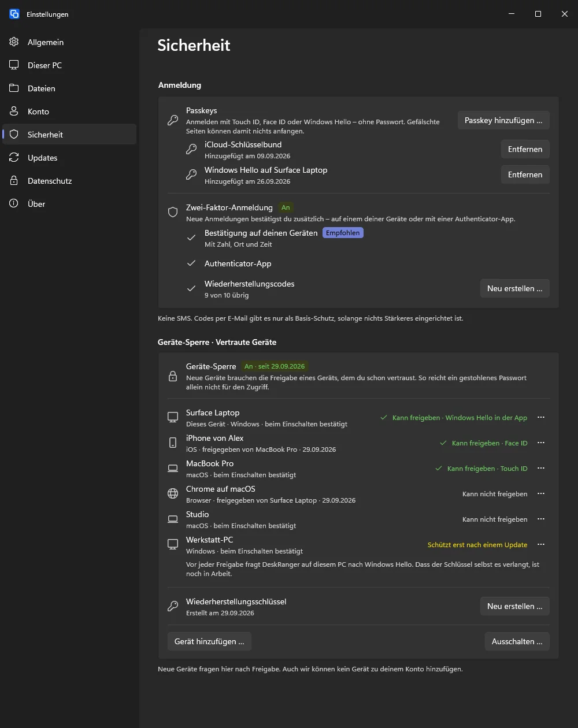Switch to the Dieser PC section
The height and width of the screenshot is (728, 578).
click(69, 65)
